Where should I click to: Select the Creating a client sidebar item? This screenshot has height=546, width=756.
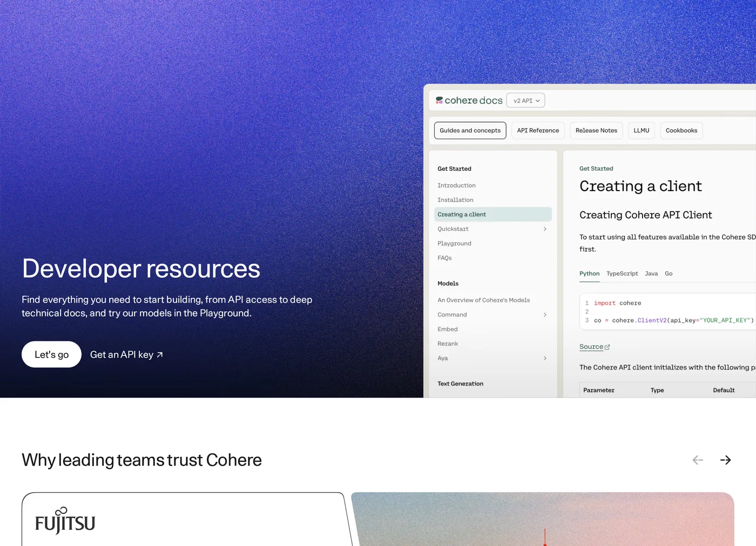pos(493,215)
